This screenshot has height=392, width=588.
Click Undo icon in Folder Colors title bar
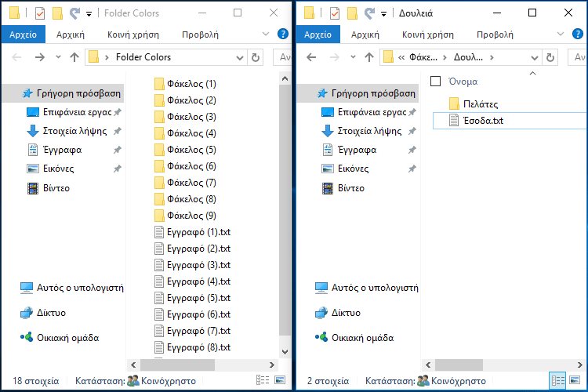[x=74, y=13]
